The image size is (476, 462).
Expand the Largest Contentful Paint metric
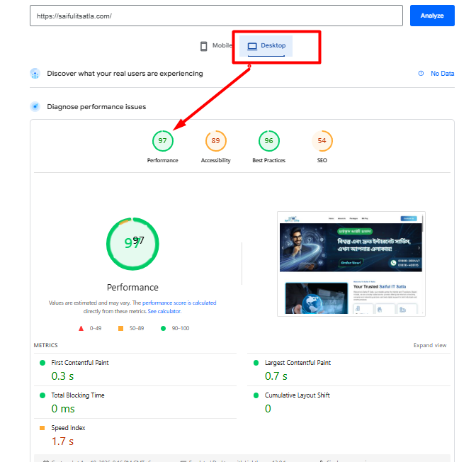pyautogui.click(x=297, y=363)
